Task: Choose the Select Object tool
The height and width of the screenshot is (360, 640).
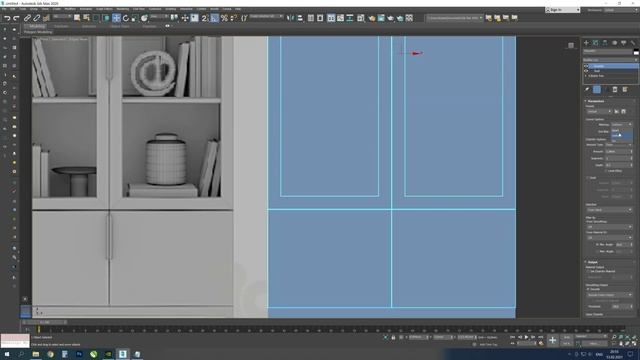Action: click(x=77, y=18)
